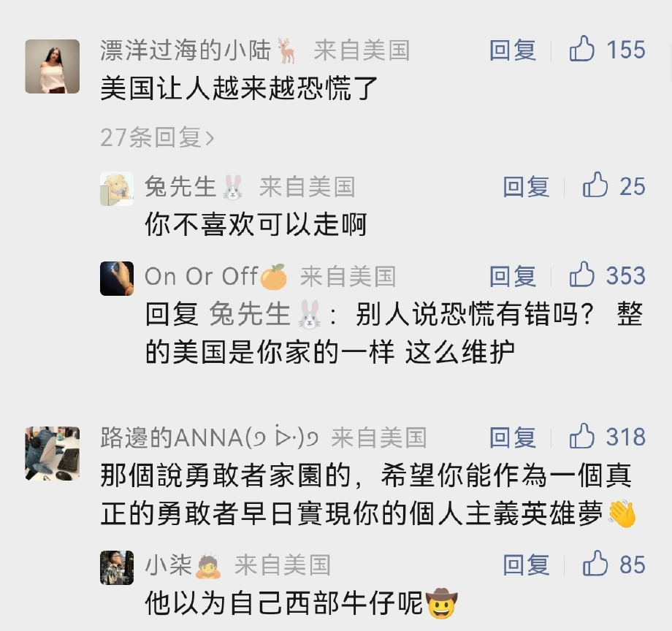Open 小柒's profile avatar
672x631 pixels.
coord(117,567)
